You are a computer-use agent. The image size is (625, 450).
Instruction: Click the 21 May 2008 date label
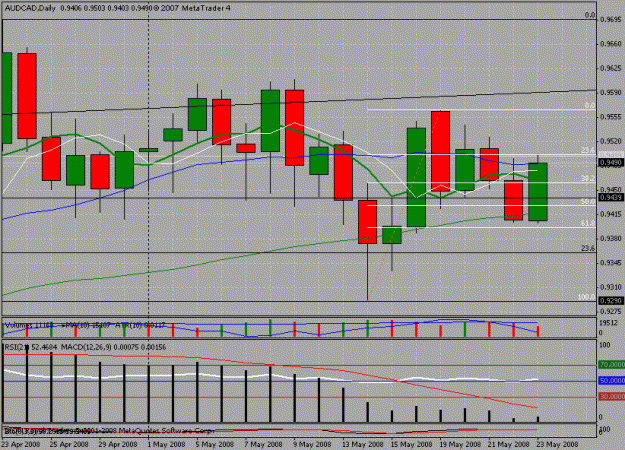[x=509, y=444]
